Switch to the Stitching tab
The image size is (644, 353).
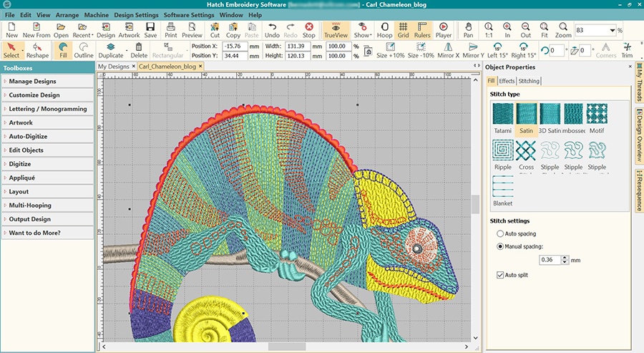529,81
